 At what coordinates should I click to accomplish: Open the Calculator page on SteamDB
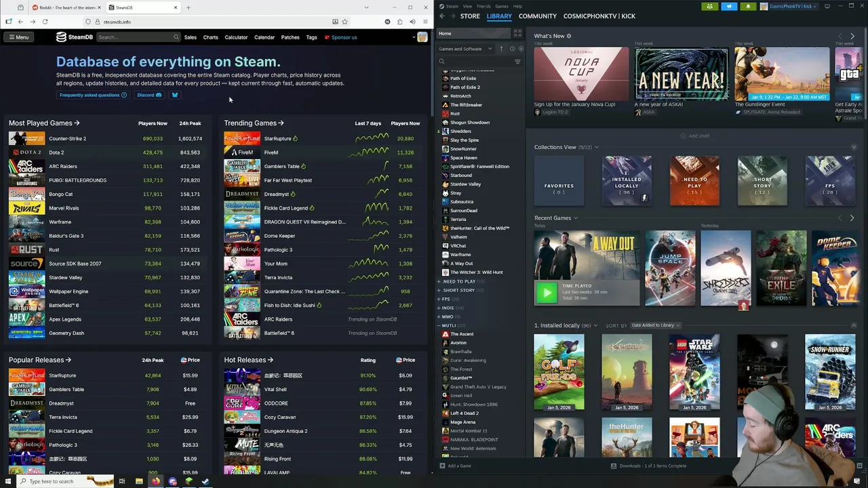(236, 37)
